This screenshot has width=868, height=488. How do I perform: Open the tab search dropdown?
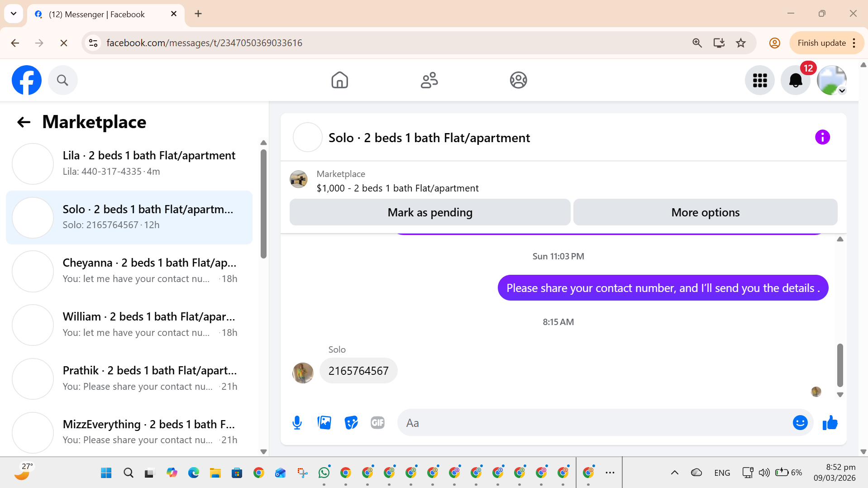click(x=14, y=14)
